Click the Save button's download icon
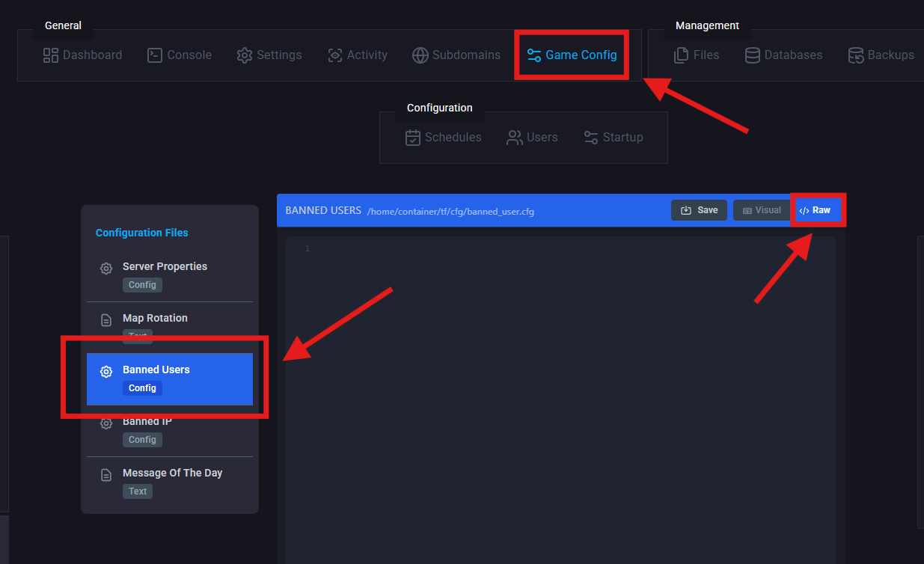924x564 pixels. [x=686, y=210]
